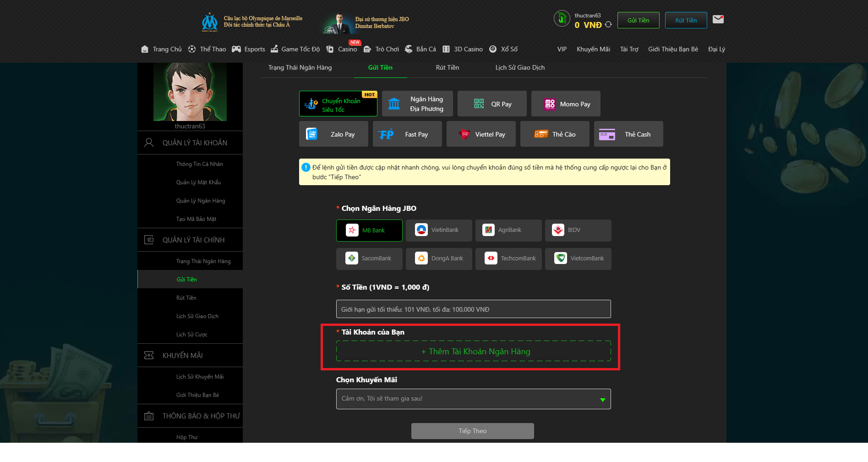This screenshot has width=868, height=462.
Task: Click the mail envelope icon in header
Action: (x=718, y=20)
